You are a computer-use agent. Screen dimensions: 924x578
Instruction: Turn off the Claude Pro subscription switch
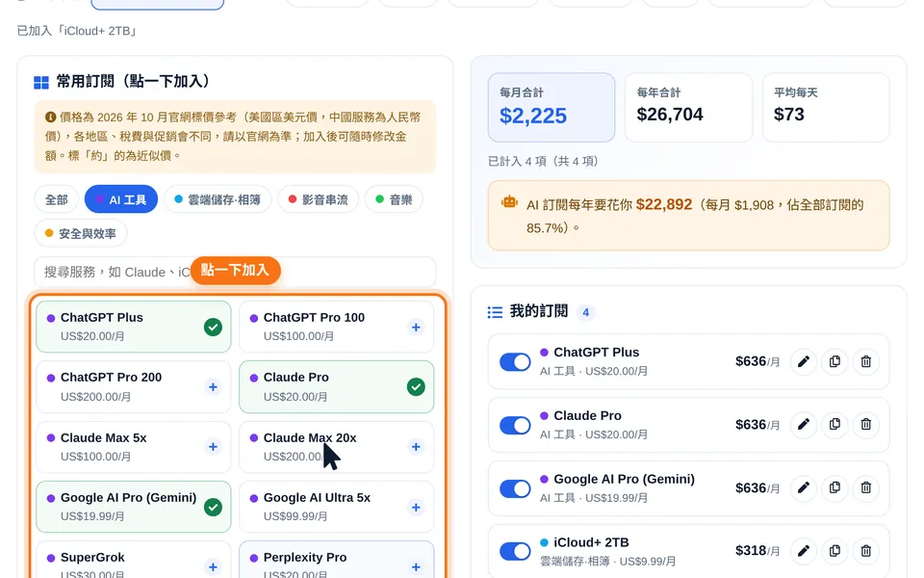(515, 425)
